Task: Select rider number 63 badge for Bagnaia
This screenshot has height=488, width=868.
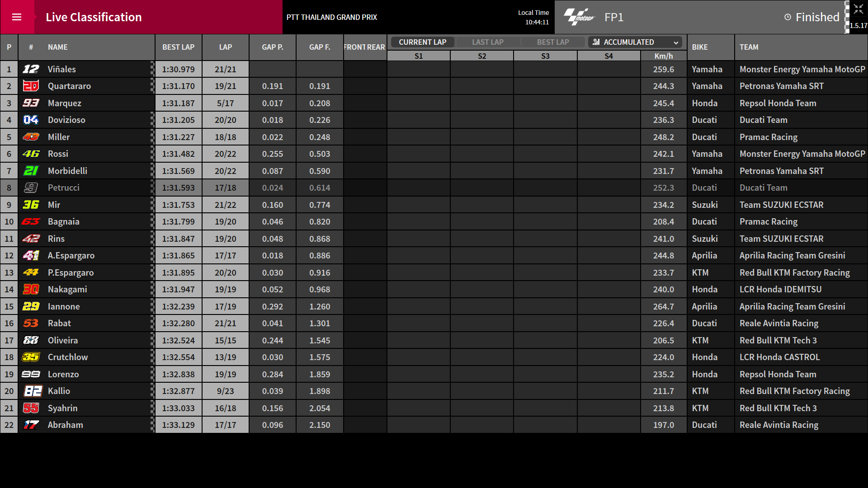Action: (31, 221)
